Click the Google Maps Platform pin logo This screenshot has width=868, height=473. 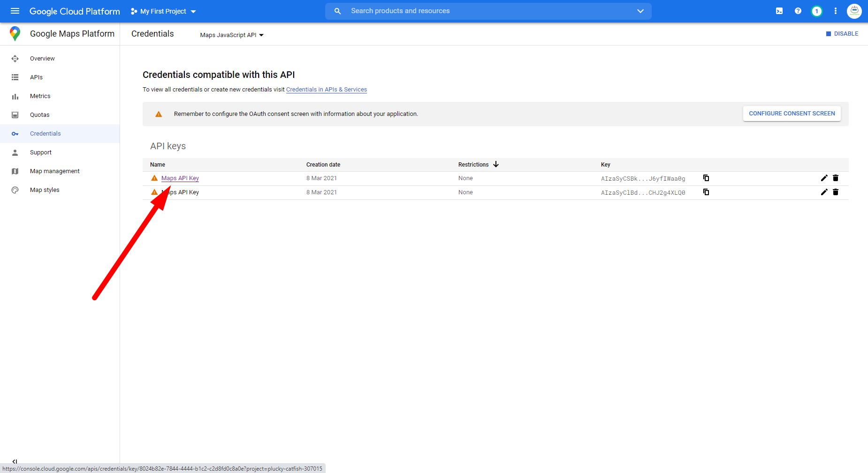click(x=15, y=34)
